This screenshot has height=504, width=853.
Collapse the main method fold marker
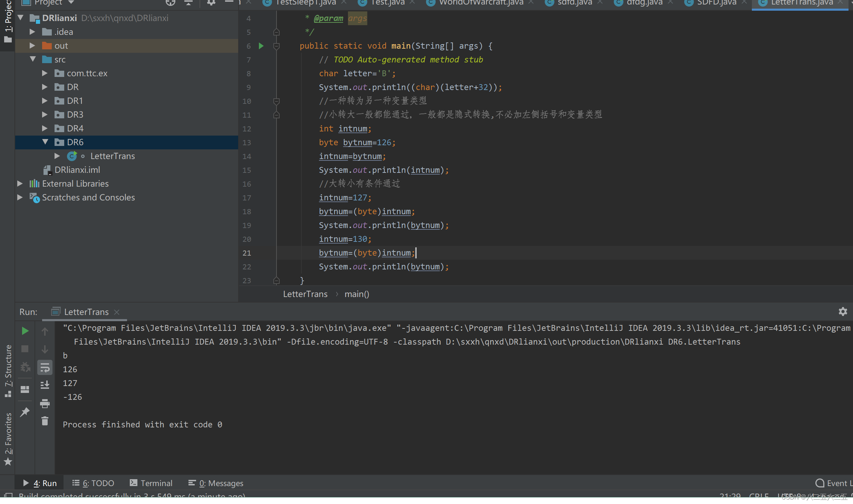277,46
